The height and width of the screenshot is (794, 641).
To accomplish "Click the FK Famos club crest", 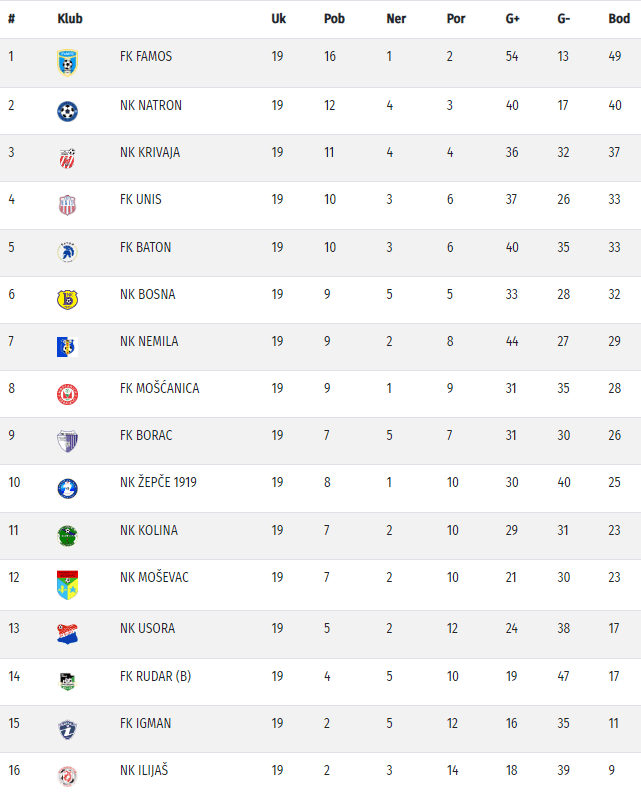I will (x=67, y=63).
